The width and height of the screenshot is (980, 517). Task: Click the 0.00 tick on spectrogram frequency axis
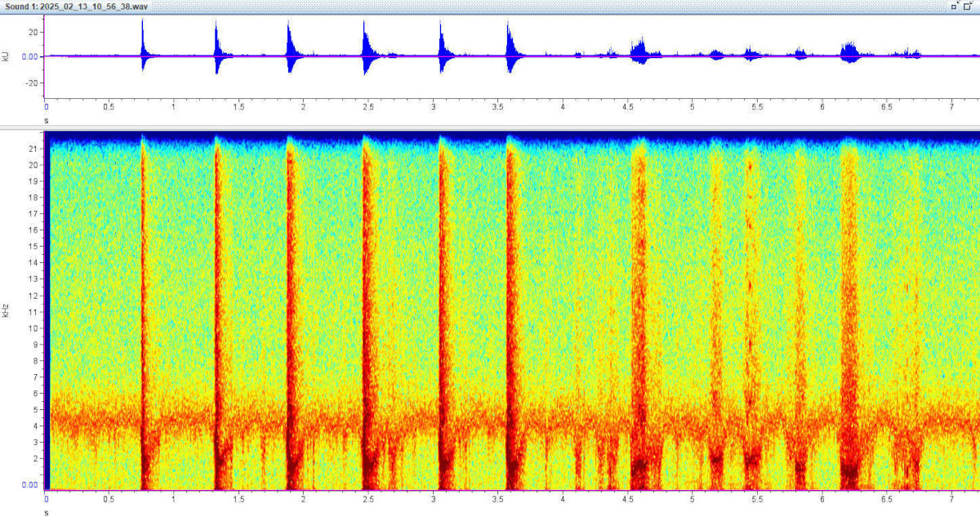29,484
